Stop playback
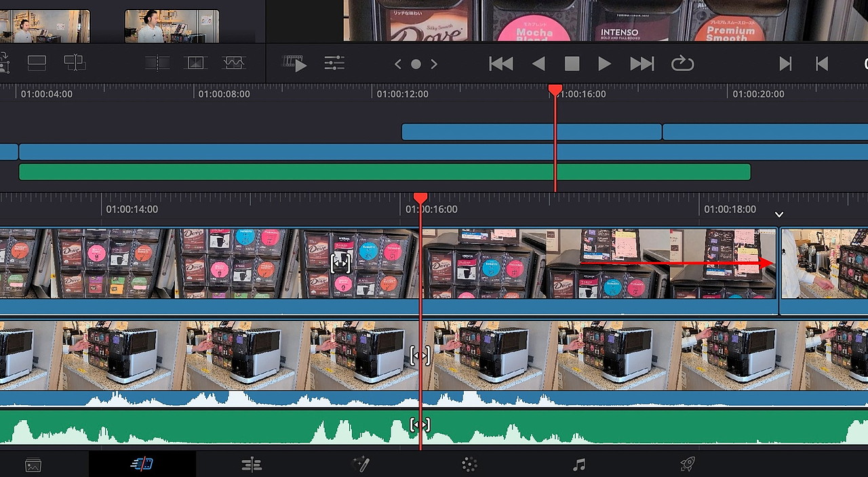Screen dimensions: 868x477 (x=572, y=64)
